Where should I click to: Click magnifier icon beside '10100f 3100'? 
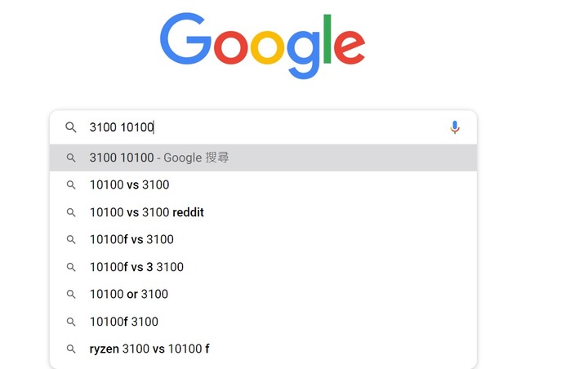point(71,322)
